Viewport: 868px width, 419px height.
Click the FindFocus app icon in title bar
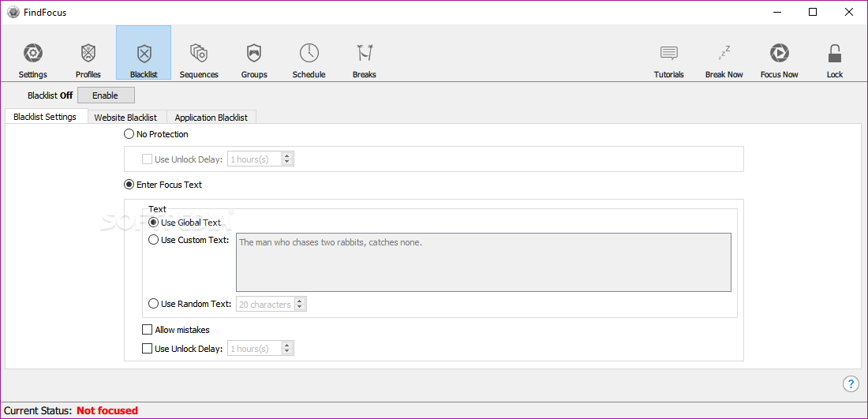tap(13, 12)
